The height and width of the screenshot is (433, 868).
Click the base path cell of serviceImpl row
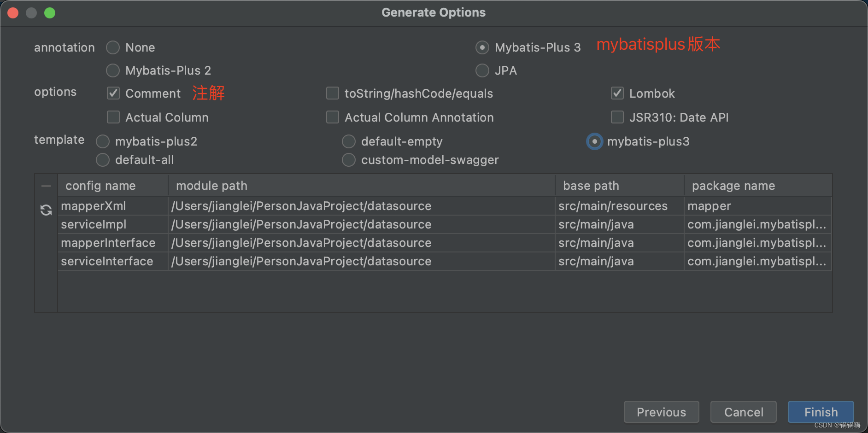click(x=620, y=224)
